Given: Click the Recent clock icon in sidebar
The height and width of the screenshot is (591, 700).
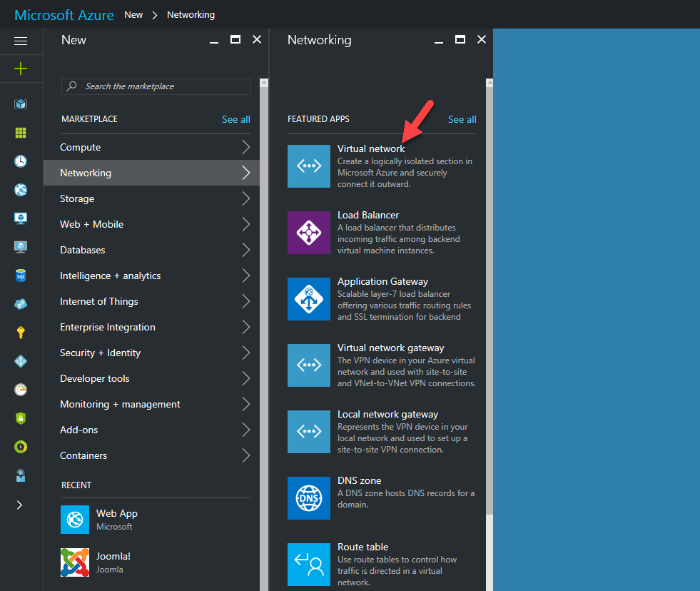Looking at the screenshot, I should point(21,161).
